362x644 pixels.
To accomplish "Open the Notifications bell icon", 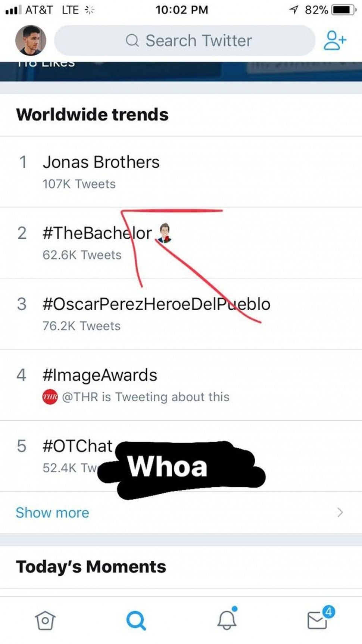I will tap(227, 620).
